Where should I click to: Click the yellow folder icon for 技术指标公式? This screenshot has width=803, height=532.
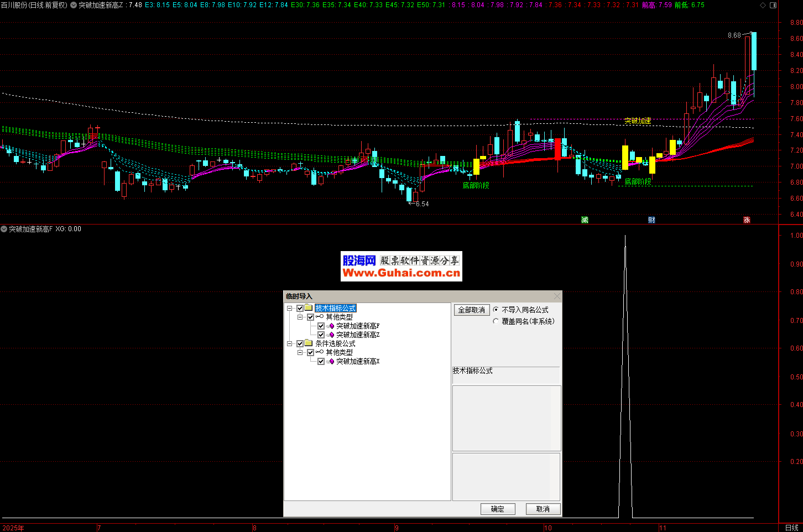[x=309, y=308]
